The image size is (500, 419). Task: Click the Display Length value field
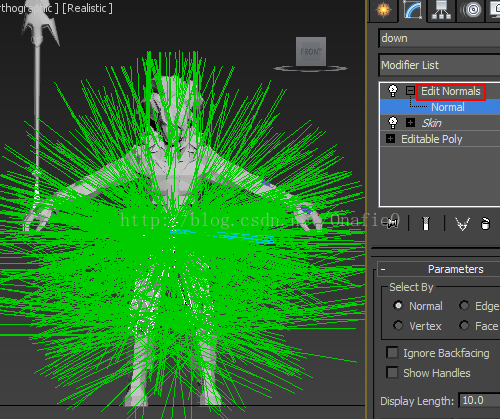(x=479, y=400)
